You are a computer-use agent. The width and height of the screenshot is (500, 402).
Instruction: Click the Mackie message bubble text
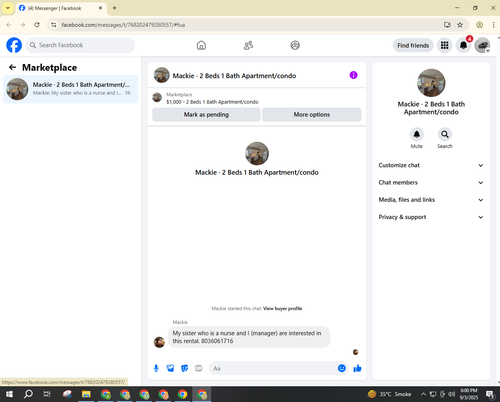coord(249,337)
